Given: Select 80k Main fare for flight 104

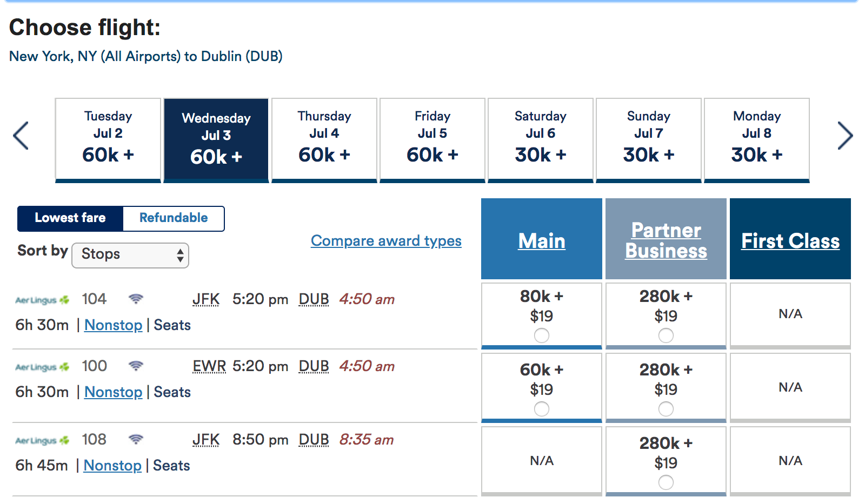Looking at the screenshot, I should (x=541, y=335).
